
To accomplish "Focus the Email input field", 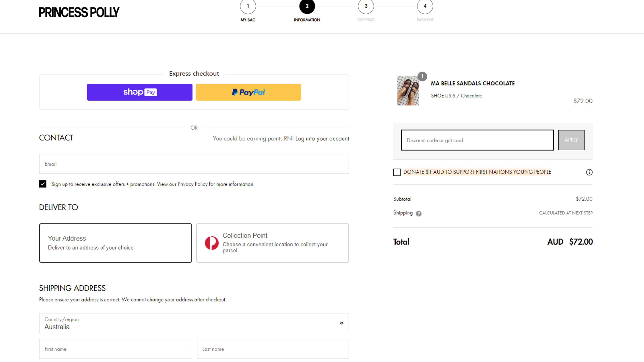I will 194,164.
